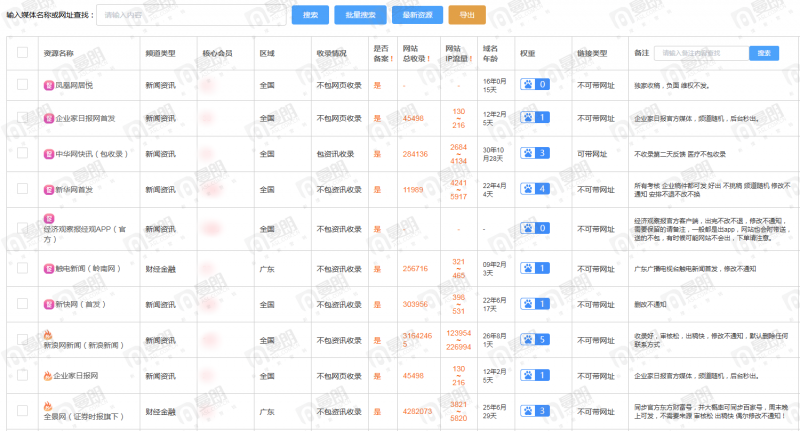Open the 中华网快讯(包收录) resource name
800x431 pixels.
coord(91,154)
